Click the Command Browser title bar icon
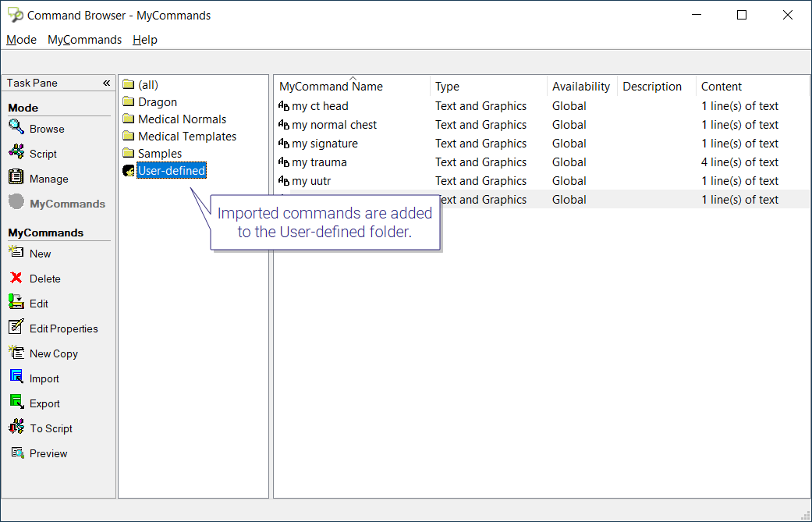812x522 pixels. coord(16,15)
